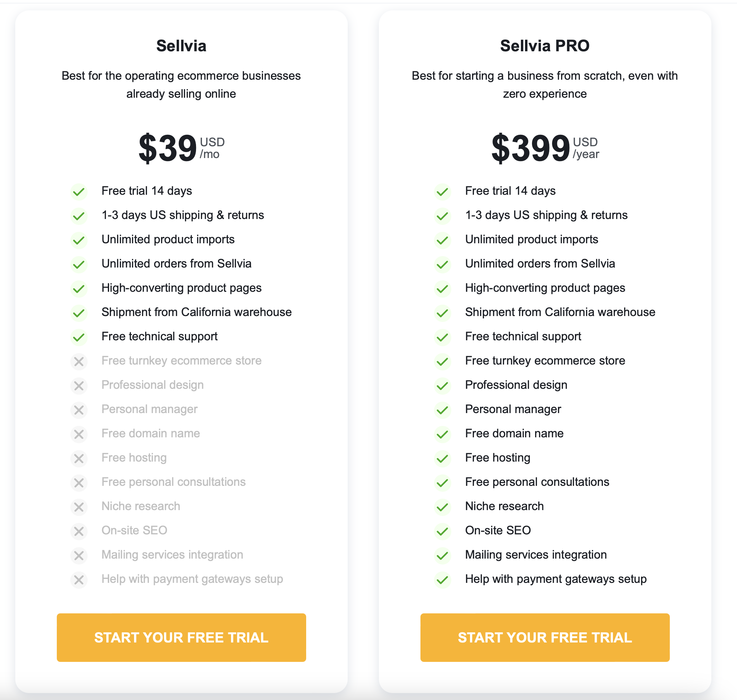737x700 pixels.
Task: Click the green checkmark beside Free trial 14 days
Action: tap(79, 191)
